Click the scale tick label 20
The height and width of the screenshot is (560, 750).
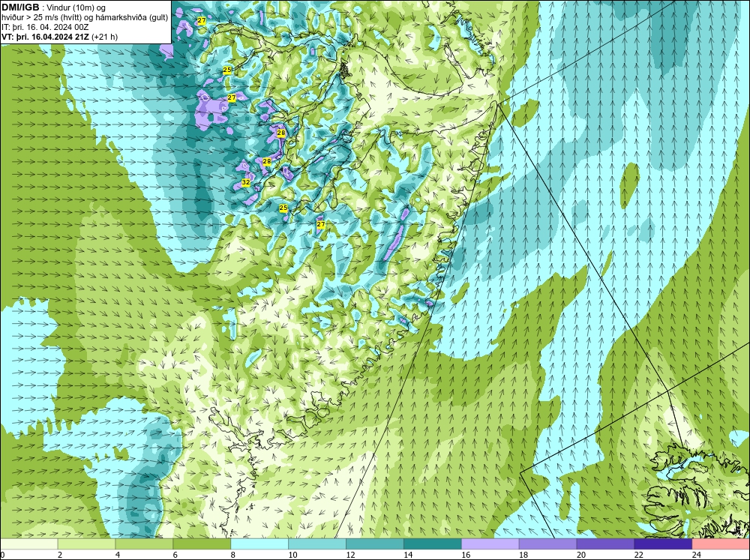pyautogui.click(x=581, y=555)
